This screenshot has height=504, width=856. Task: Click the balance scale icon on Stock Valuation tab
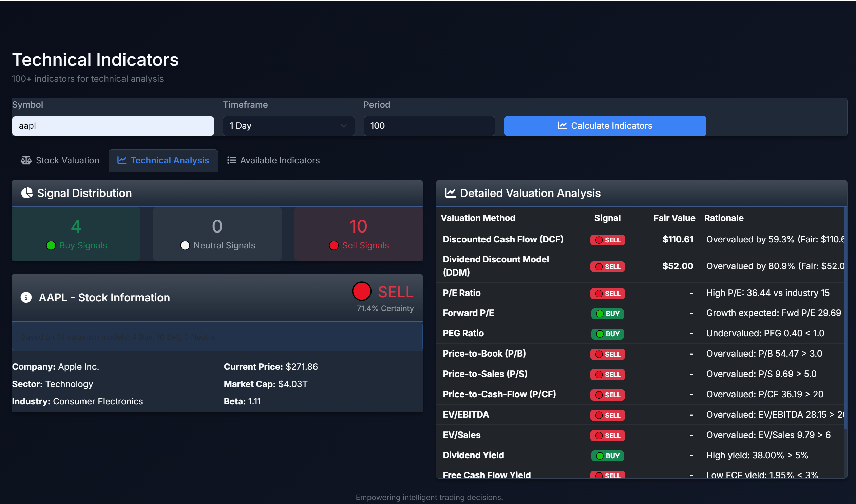tap(26, 160)
